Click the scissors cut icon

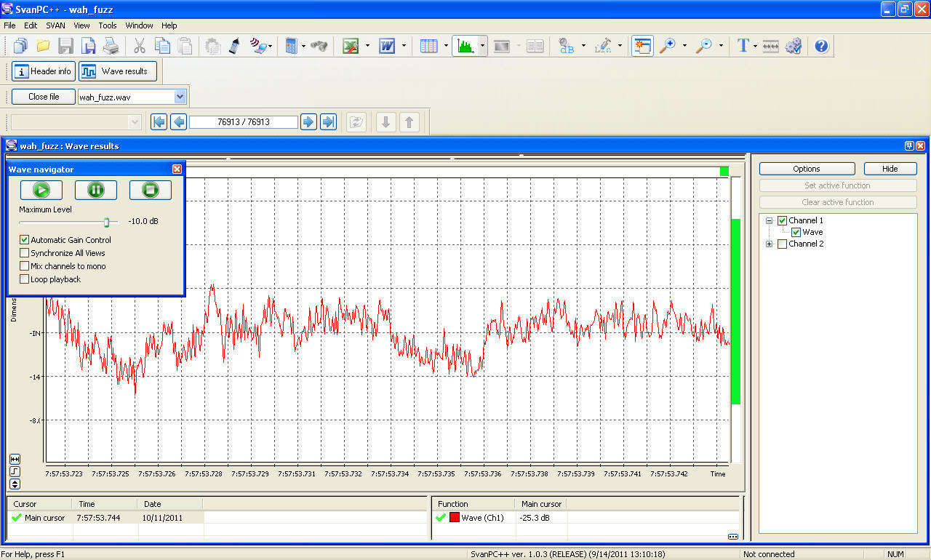pos(139,46)
